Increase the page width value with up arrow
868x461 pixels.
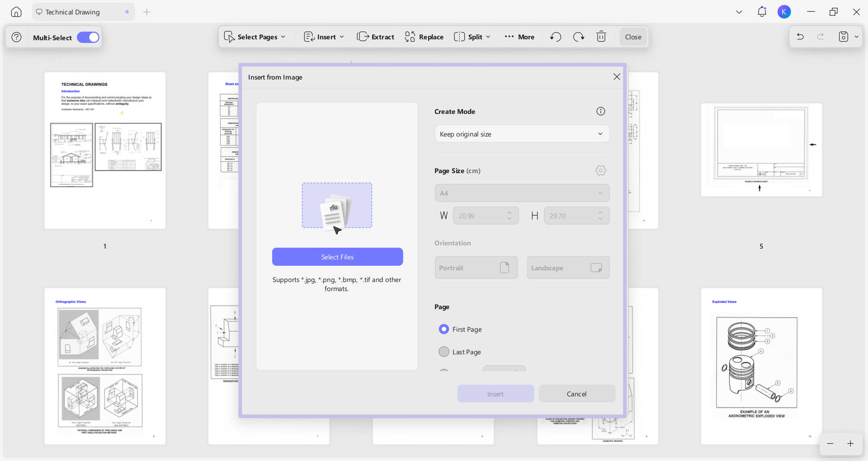[509, 212]
